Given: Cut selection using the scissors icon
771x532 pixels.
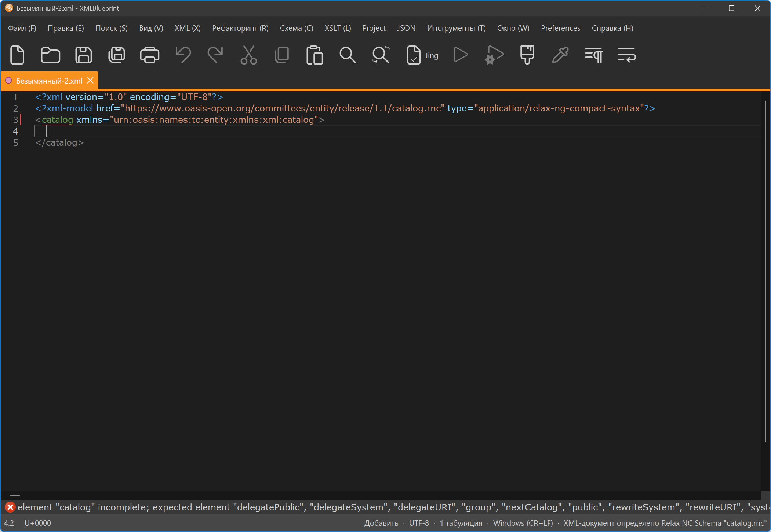Looking at the screenshot, I should point(249,55).
